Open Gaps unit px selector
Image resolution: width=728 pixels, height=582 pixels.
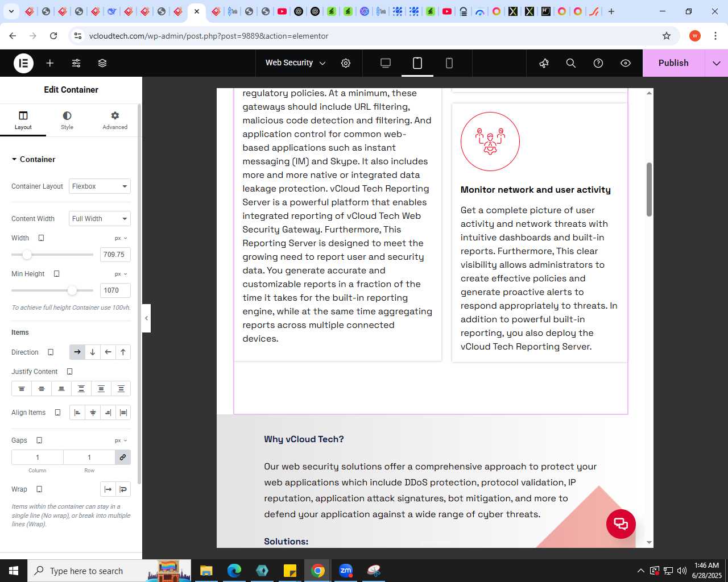(121, 440)
